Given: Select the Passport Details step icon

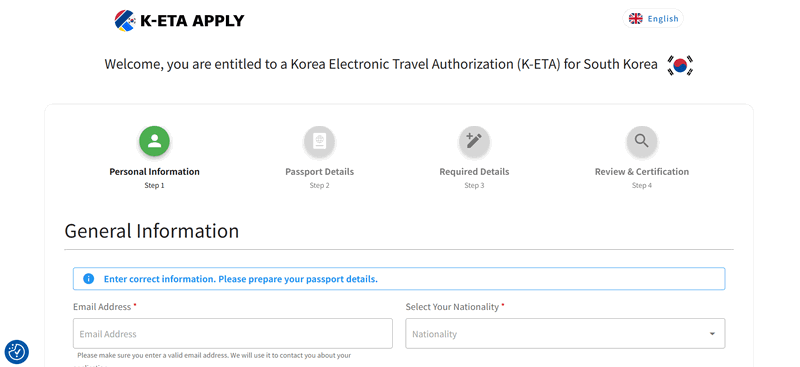Looking at the screenshot, I should [319, 141].
